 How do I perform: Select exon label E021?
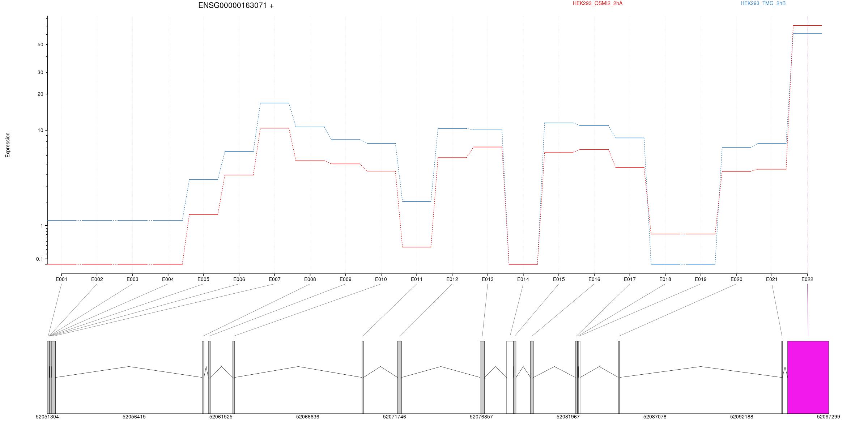click(772, 279)
